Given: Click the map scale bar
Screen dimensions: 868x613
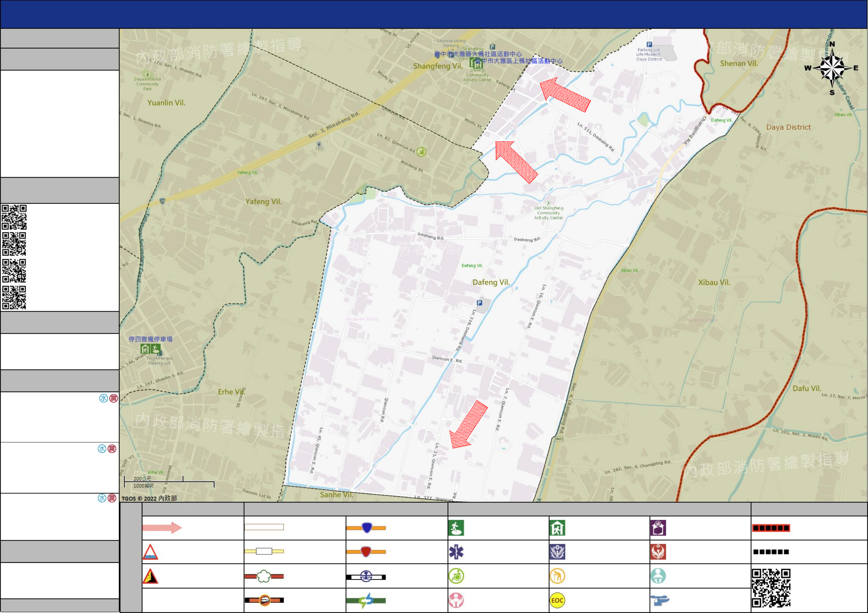Looking at the screenshot, I should [169, 482].
